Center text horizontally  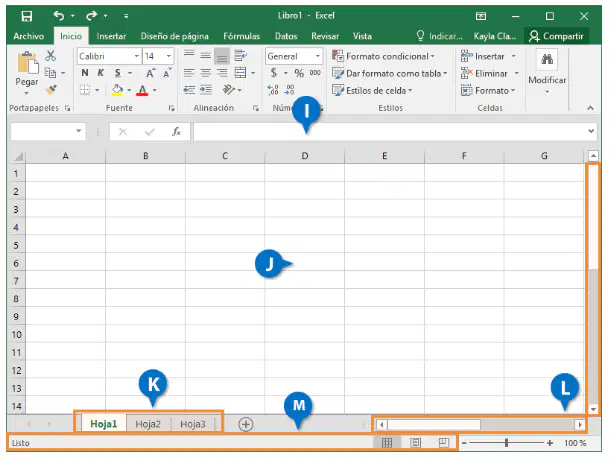[x=206, y=73]
